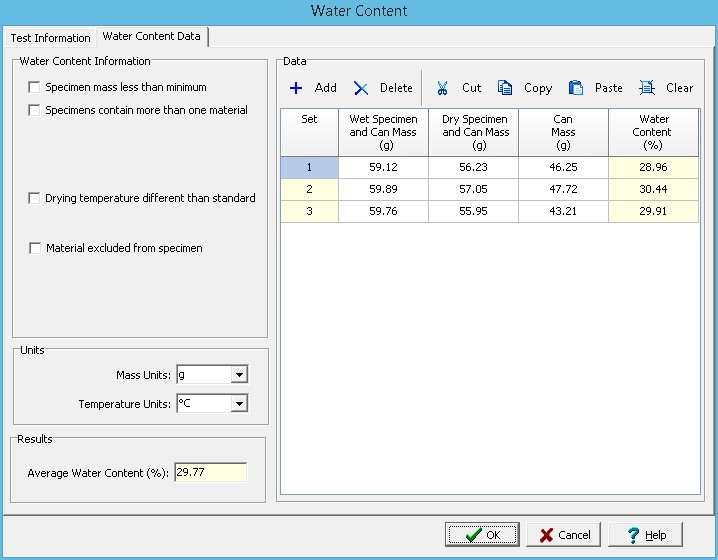Click the Delete X icon in toolbar
The width and height of the screenshot is (718, 560).
point(361,88)
